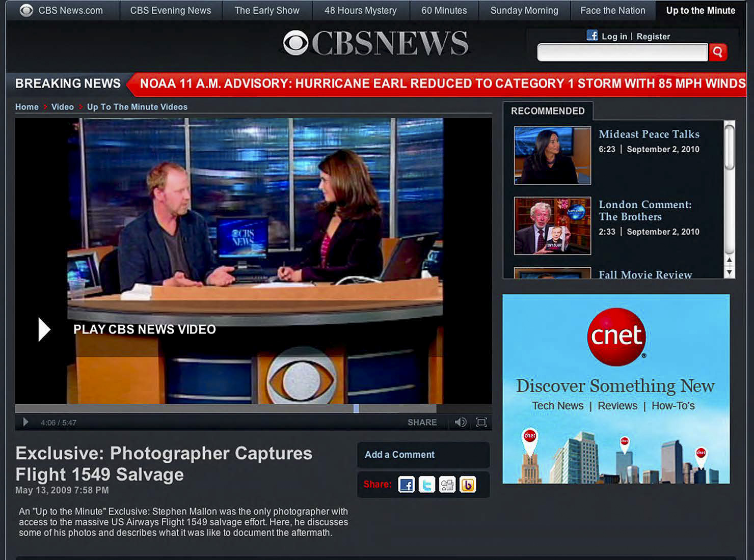Viewport: 754px width, 560px height.
Task: Open the Fall Movie Review link
Action: pos(645,274)
